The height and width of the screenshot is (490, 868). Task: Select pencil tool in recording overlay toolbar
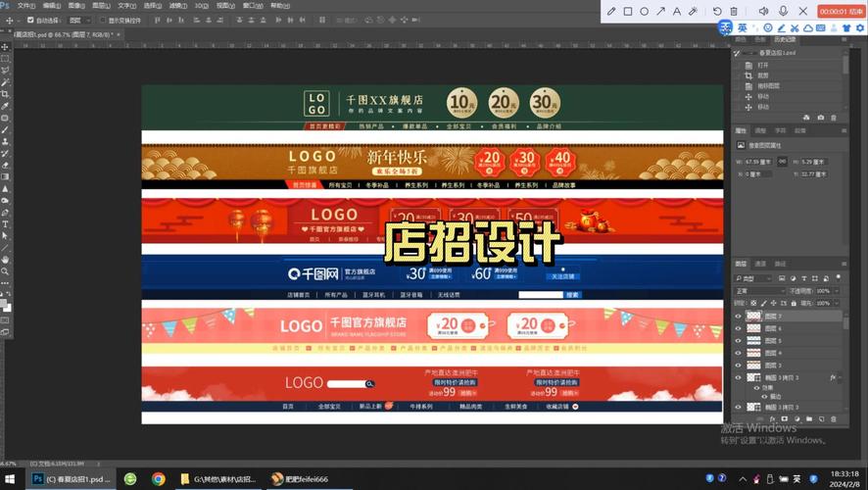pos(611,11)
